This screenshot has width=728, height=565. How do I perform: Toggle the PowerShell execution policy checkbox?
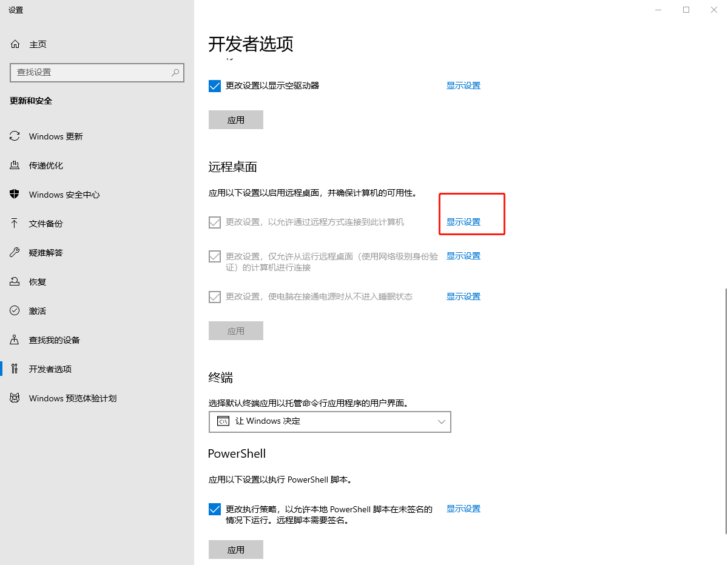[x=215, y=509]
